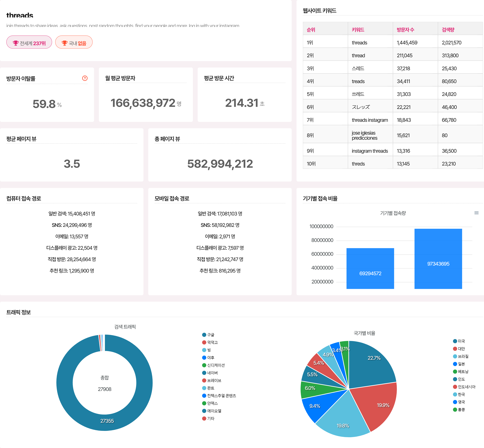Image resolution: width=484 pixels, height=448 pixels.
Task: Toggle 영국 legend item in country chart
Action: tap(459, 402)
